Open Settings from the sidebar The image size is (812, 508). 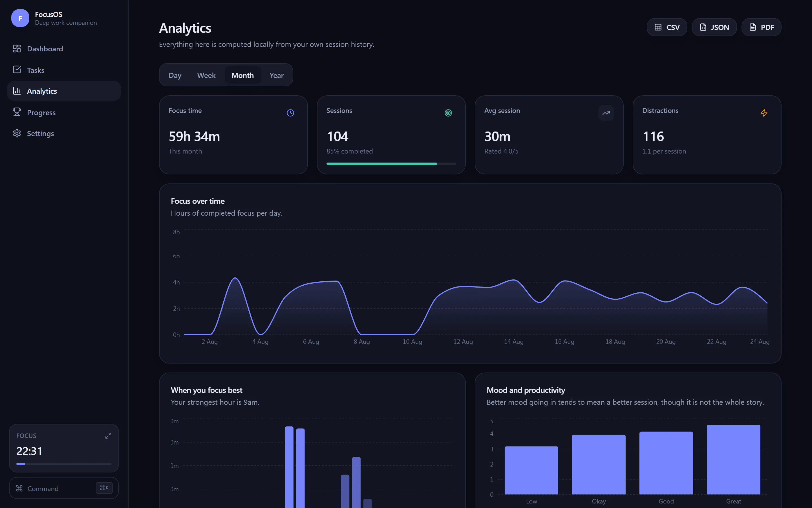click(x=64, y=133)
